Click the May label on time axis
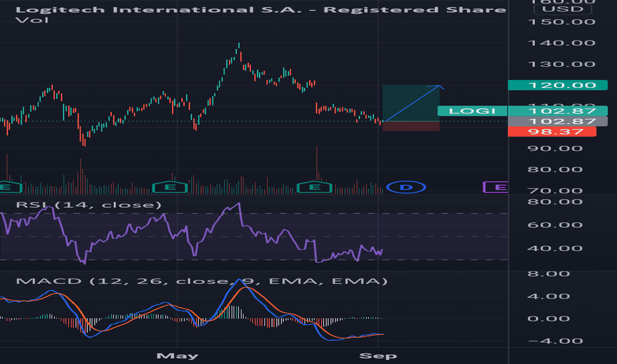617x364 pixels. pyautogui.click(x=177, y=356)
